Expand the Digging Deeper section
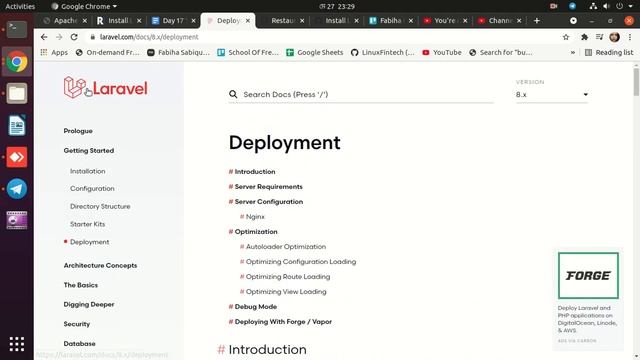 click(89, 304)
